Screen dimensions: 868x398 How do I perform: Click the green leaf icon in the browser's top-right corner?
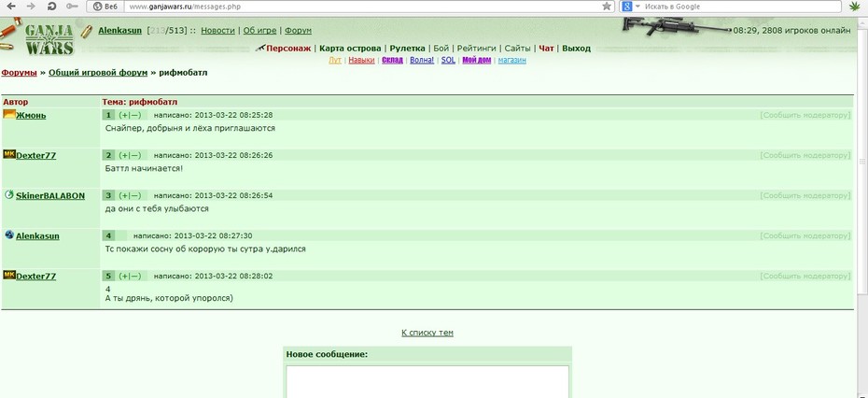(855, 7)
